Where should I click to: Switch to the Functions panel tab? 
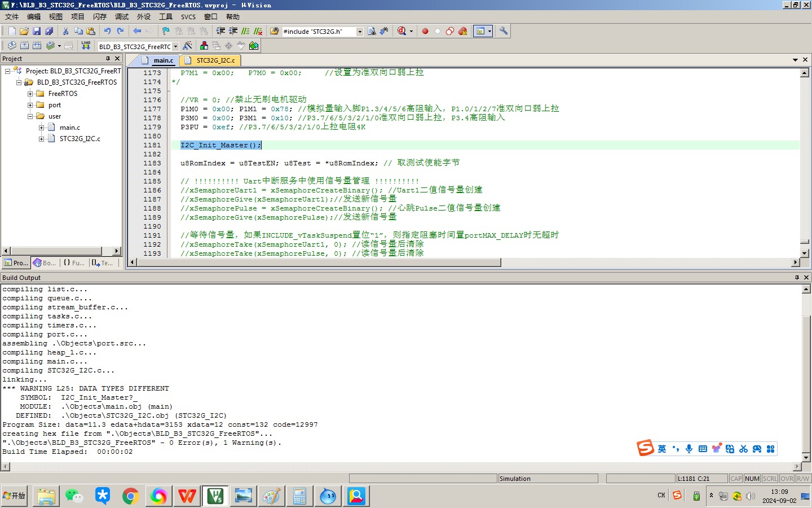point(74,263)
